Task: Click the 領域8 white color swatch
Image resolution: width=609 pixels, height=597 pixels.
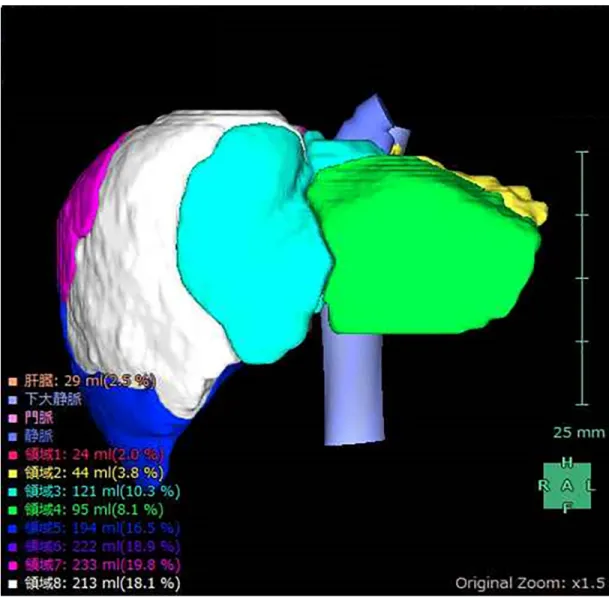Action: click(x=13, y=584)
